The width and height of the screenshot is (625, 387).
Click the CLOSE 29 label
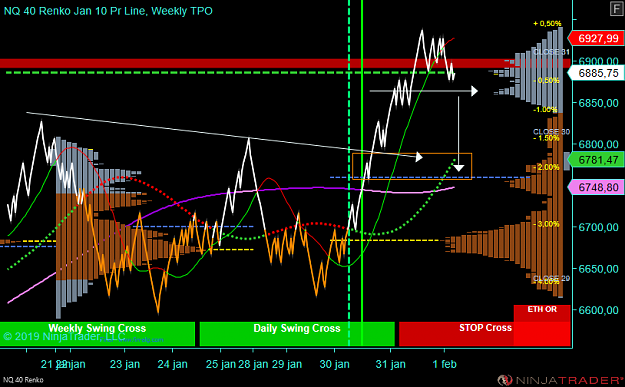(x=551, y=278)
